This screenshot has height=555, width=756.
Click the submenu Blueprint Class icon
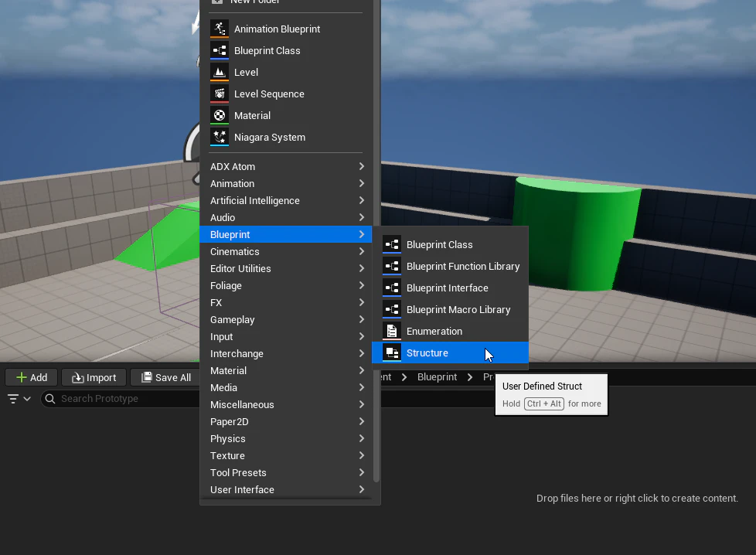point(392,244)
